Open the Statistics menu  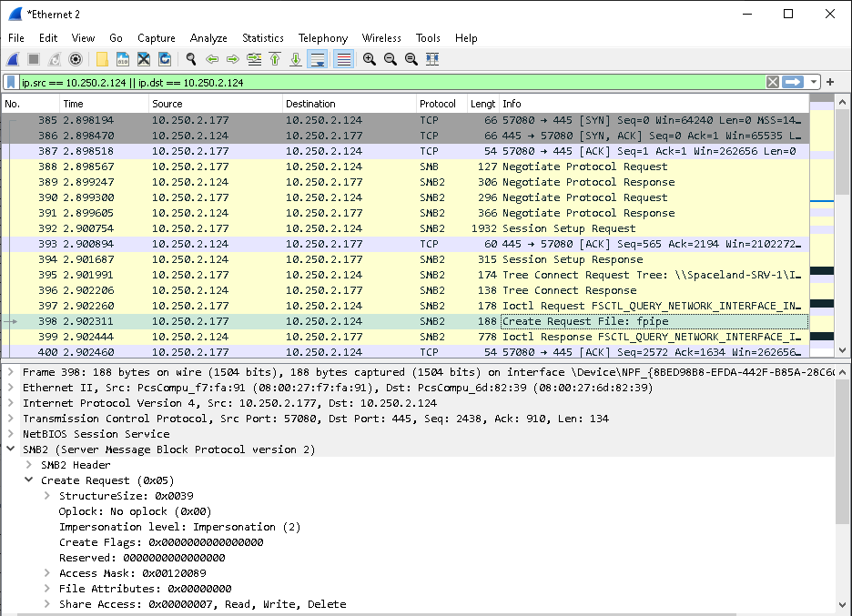pos(263,38)
